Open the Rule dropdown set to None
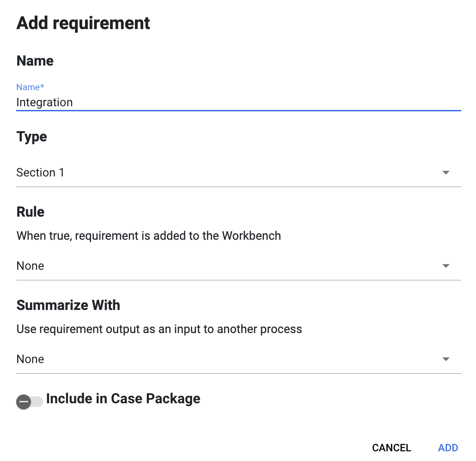Screen dimensions: 476x461 click(x=226, y=266)
